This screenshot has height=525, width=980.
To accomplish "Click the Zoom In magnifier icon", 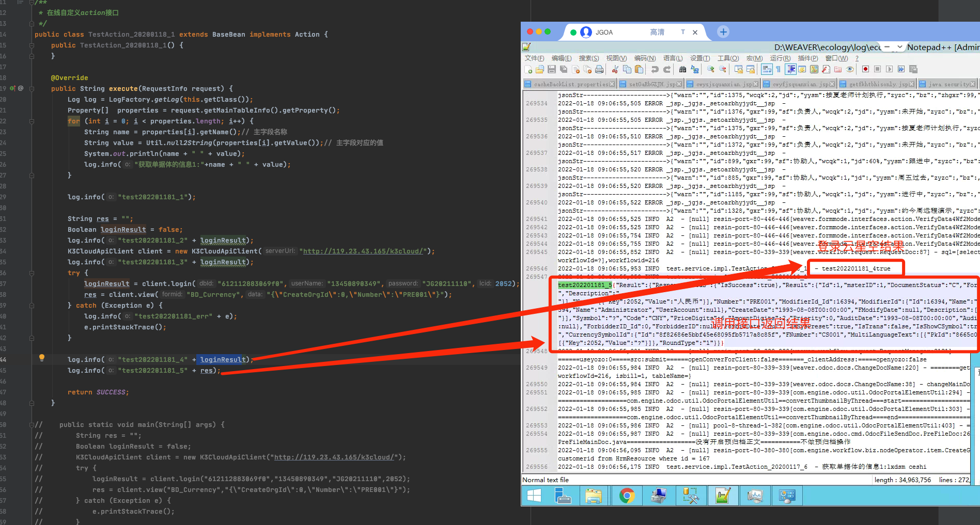I will [x=711, y=69].
